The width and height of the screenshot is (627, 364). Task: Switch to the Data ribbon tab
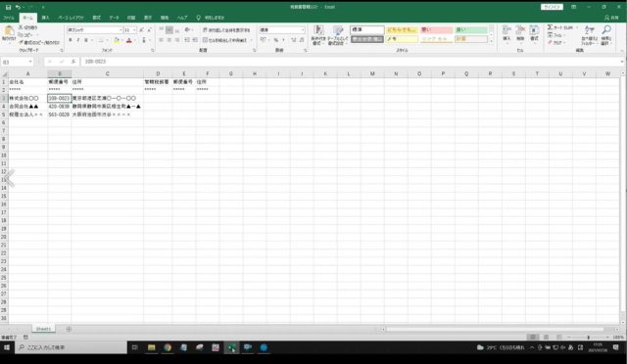[x=114, y=18]
